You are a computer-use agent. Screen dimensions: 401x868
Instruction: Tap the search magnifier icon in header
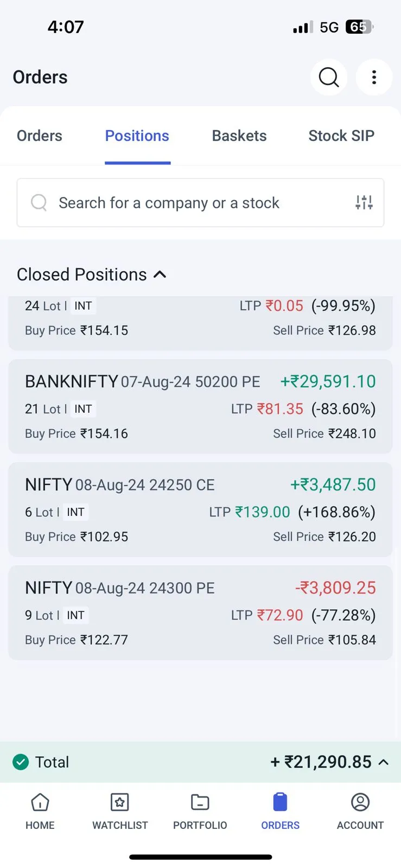[x=328, y=78]
